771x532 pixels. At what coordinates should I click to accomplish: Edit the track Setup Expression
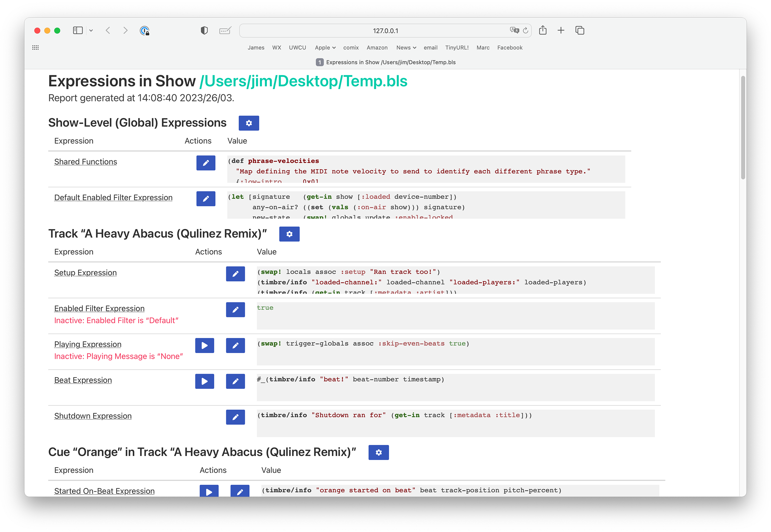click(235, 274)
